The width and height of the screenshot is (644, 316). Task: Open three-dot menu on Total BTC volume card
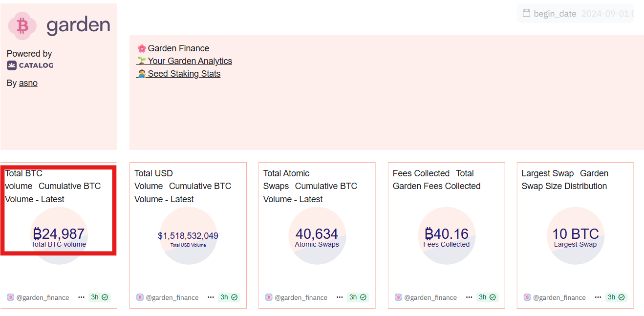click(81, 297)
